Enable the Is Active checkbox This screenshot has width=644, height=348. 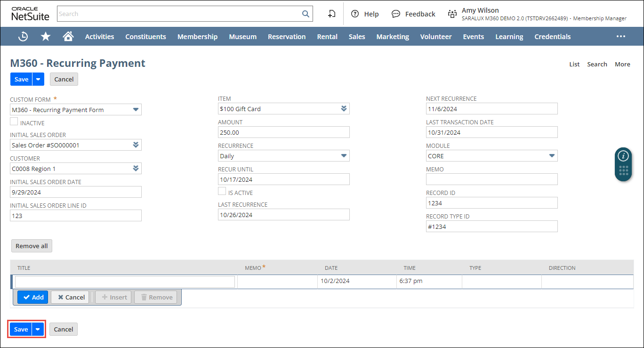(x=222, y=192)
